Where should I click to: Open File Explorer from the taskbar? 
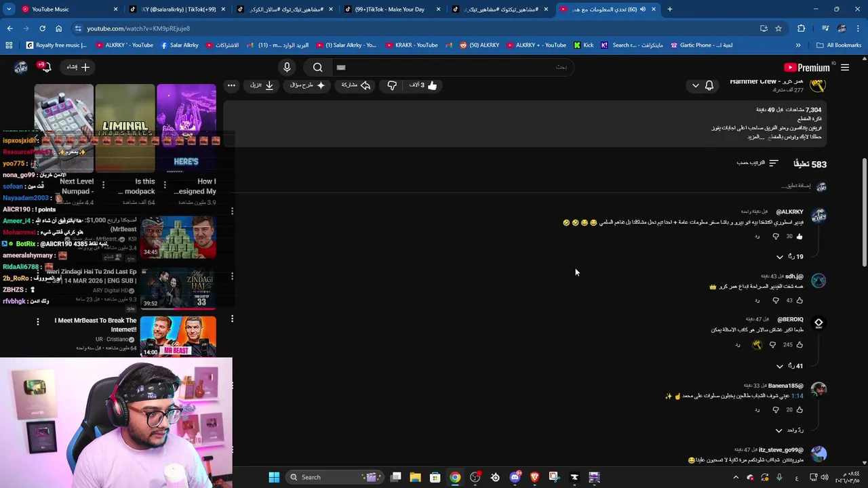click(415, 477)
